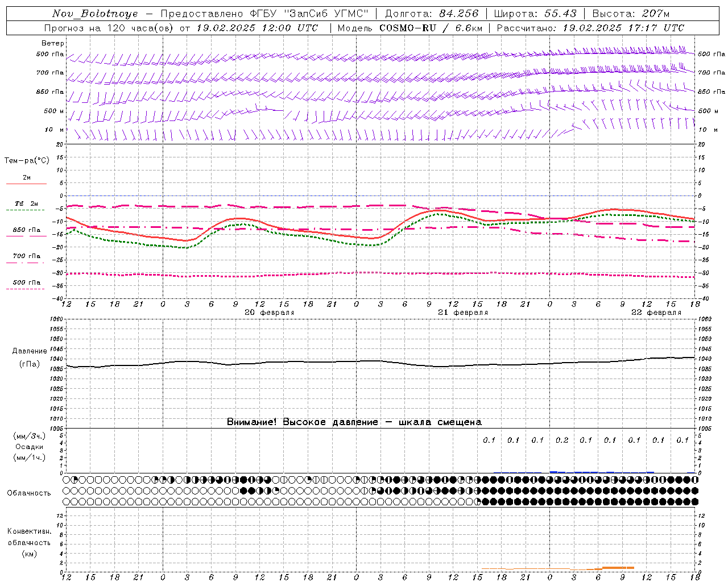This screenshot has height=582, width=728.
Task: Click the 'Ветер' wind panel label
Action: [52, 43]
